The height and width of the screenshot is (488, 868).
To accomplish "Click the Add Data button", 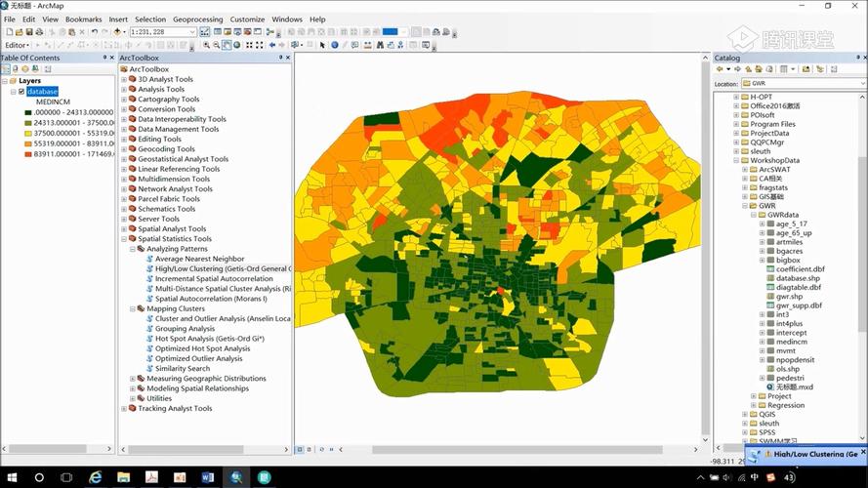I will (x=117, y=32).
